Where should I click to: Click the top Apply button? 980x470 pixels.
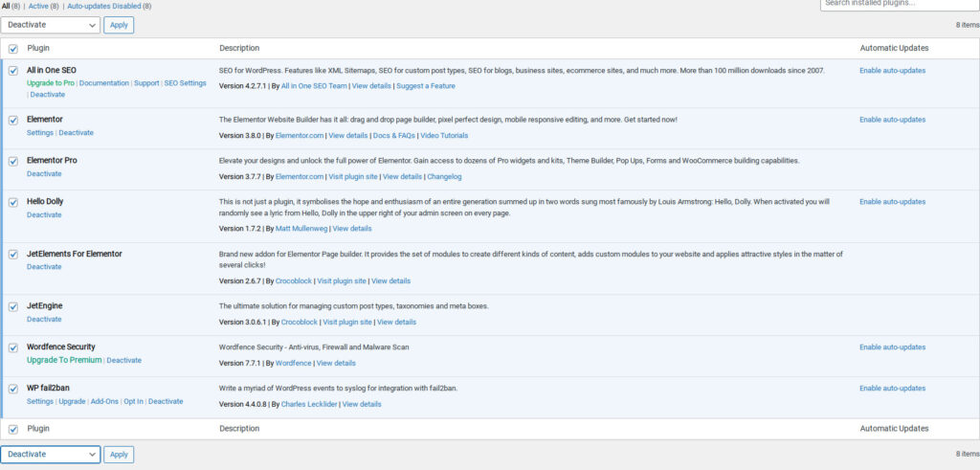tap(119, 25)
